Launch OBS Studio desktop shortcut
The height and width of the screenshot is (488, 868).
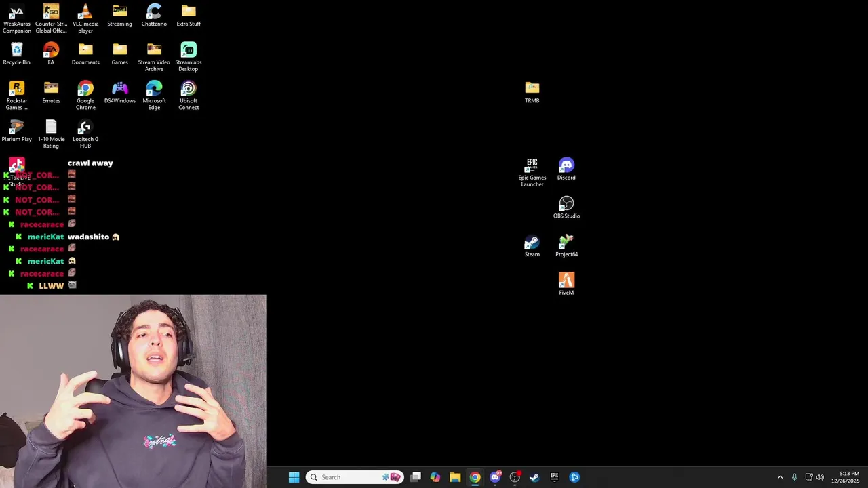[566, 208]
